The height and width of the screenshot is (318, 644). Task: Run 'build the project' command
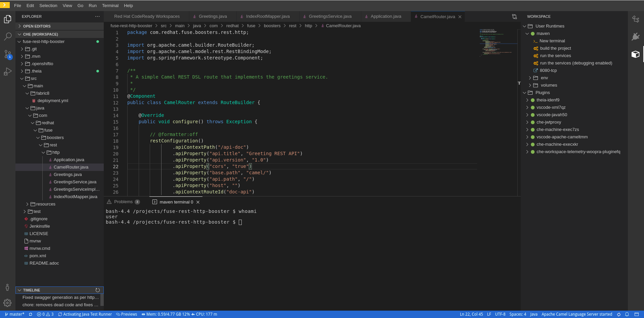tap(555, 48)
